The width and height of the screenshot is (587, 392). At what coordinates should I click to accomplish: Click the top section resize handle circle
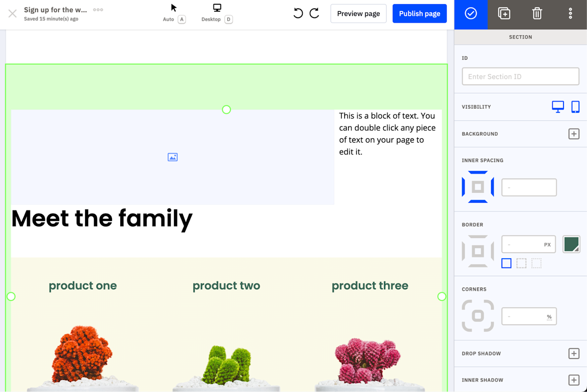(226, 110)
